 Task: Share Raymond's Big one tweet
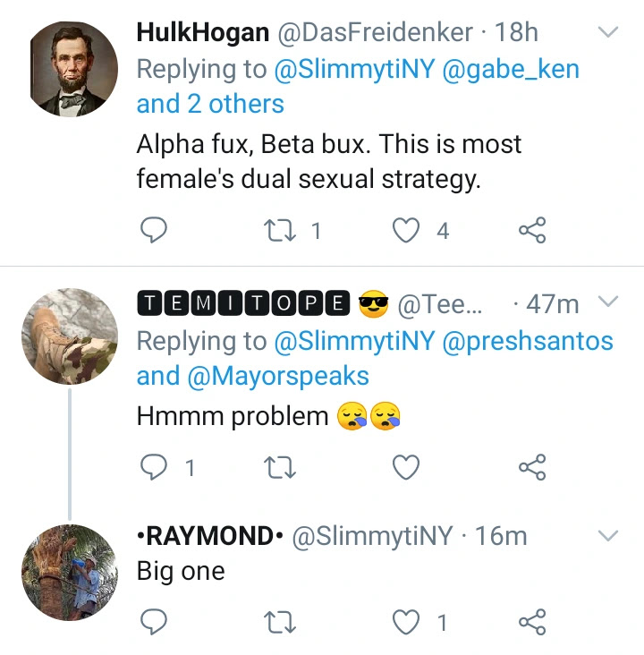click(x=532, y=622)
